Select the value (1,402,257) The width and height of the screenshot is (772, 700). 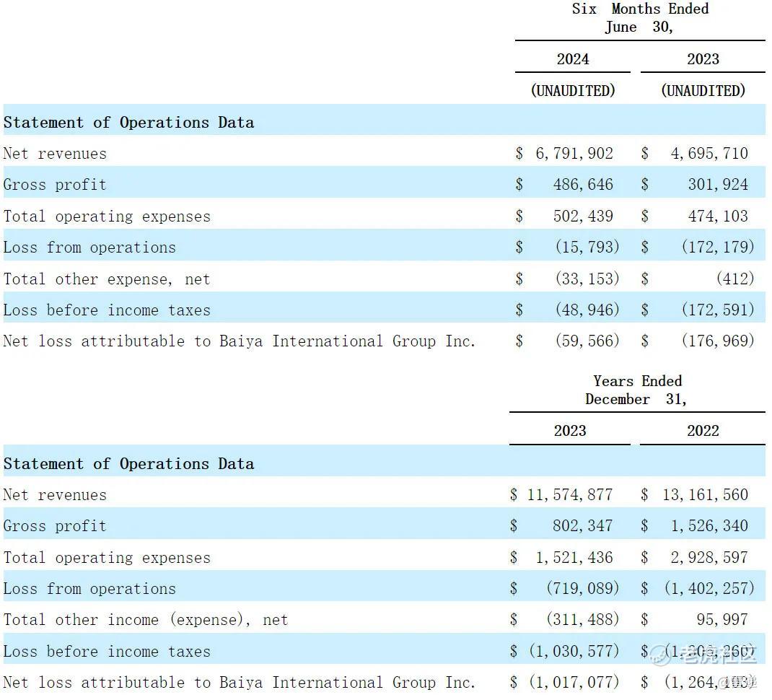click(x=709, y=588)
